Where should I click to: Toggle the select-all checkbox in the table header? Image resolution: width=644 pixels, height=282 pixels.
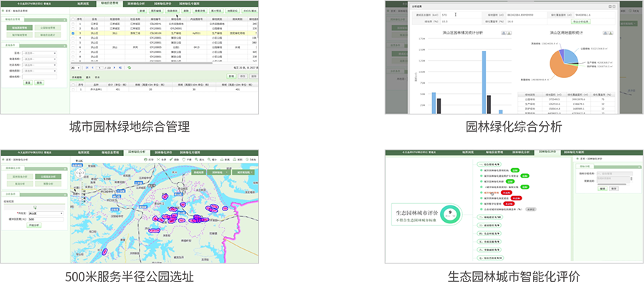(73, 19)
